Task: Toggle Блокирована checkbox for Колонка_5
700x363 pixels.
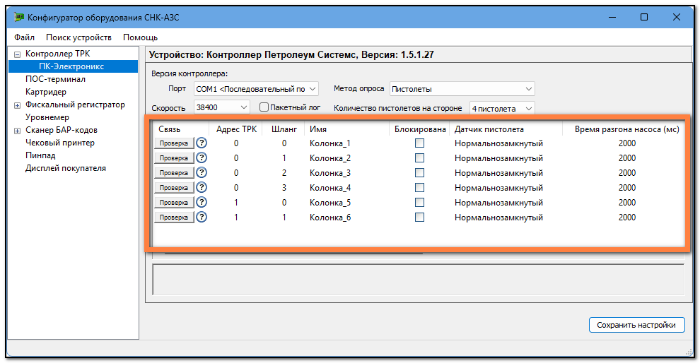Action: click(419, 202)
